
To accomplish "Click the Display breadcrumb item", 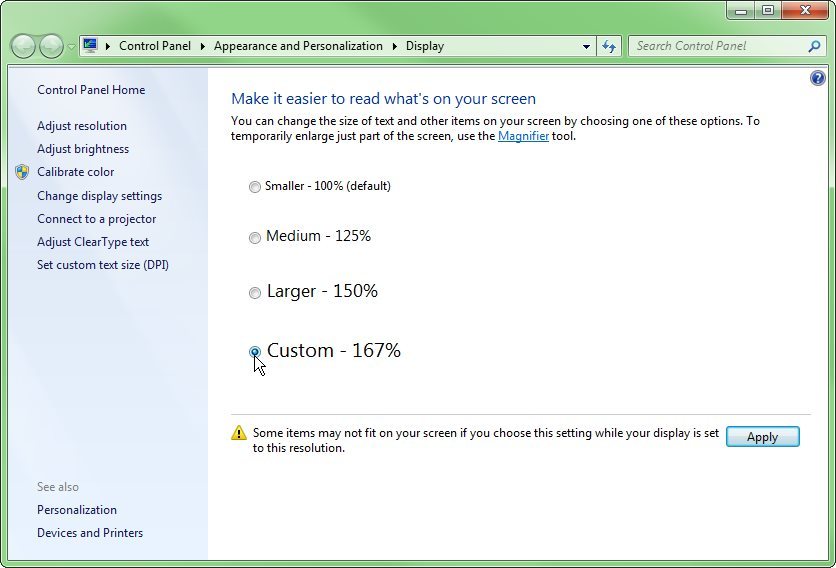I will point(424,46).
